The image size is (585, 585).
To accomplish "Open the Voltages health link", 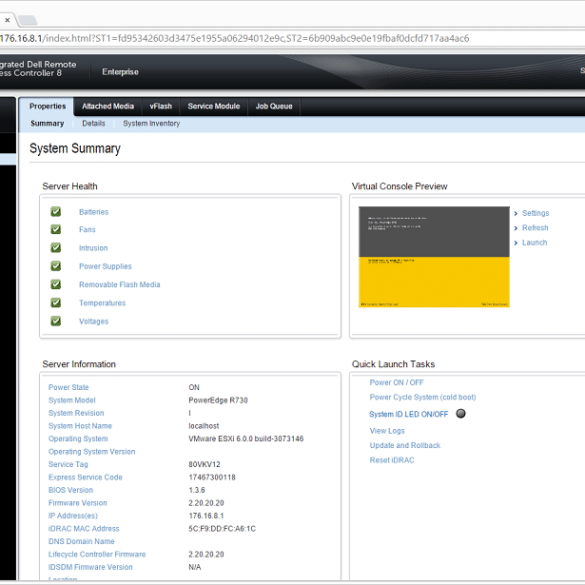I will (x=94, y=321).
